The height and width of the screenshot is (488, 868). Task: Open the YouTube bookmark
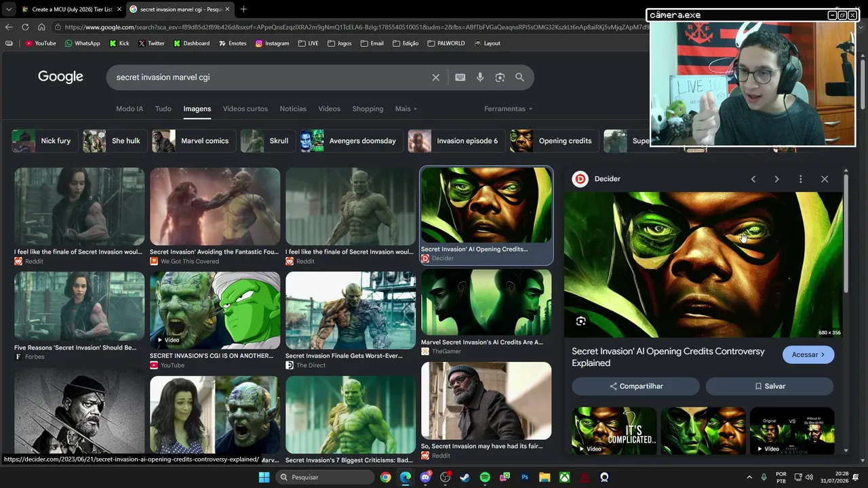point(41,43)
